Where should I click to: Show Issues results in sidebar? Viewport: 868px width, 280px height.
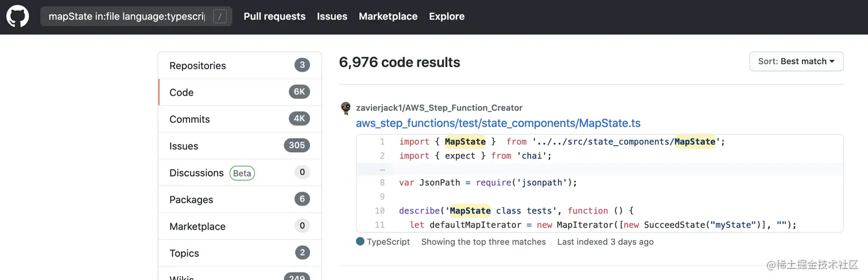click(x=184, y=146)
